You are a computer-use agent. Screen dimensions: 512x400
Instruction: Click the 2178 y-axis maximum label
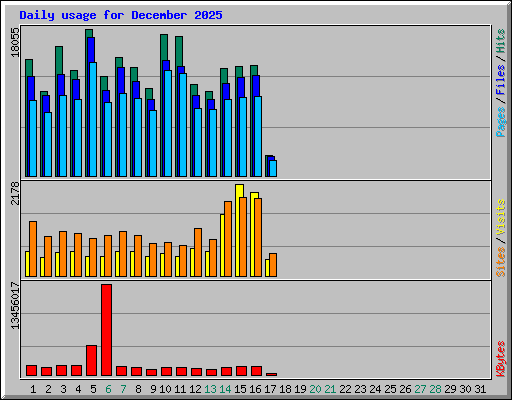15,193
